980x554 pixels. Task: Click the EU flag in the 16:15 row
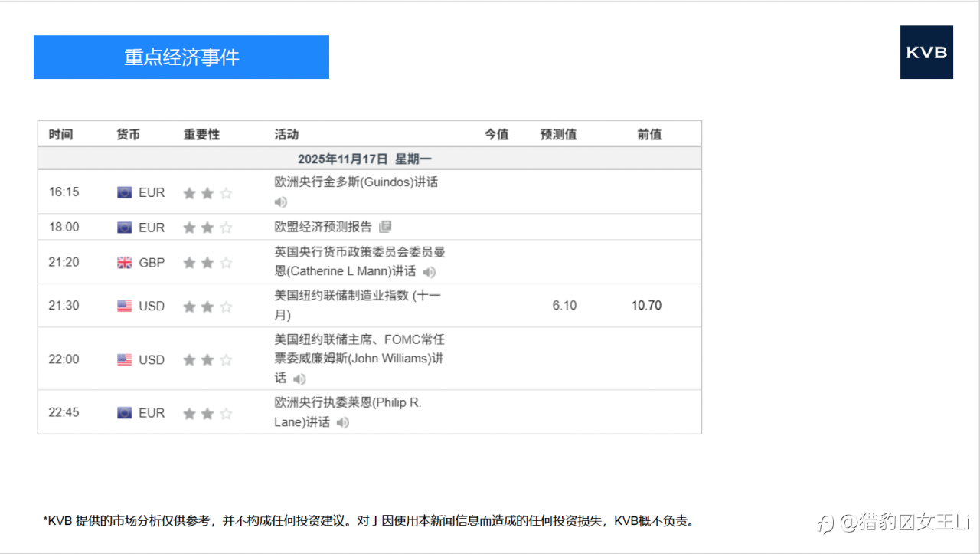[125, 192]
